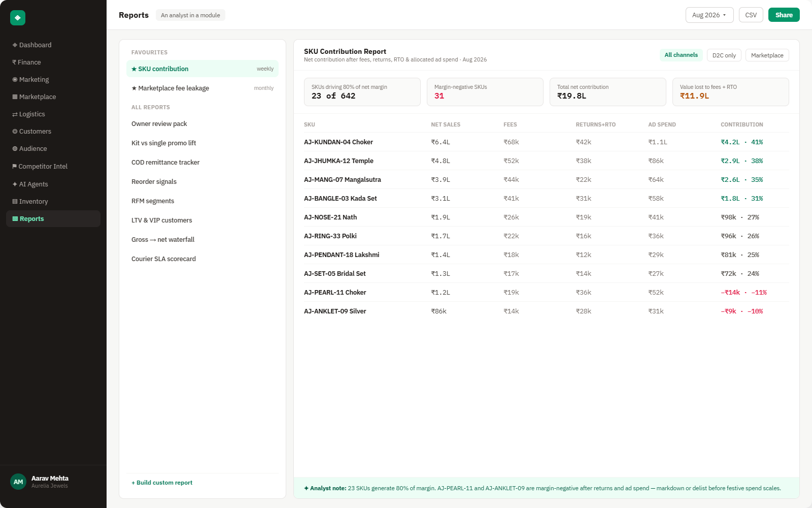Select the AJ-KUNDAN-04 Choker row
Screen dimensions: 812x508
[x=547, y=142]
